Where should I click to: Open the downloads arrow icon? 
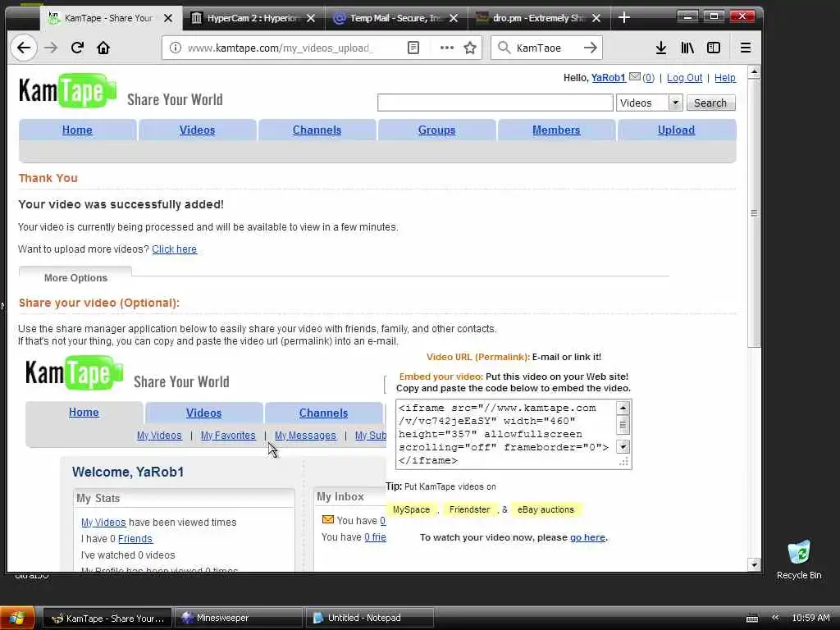point(661,48)
